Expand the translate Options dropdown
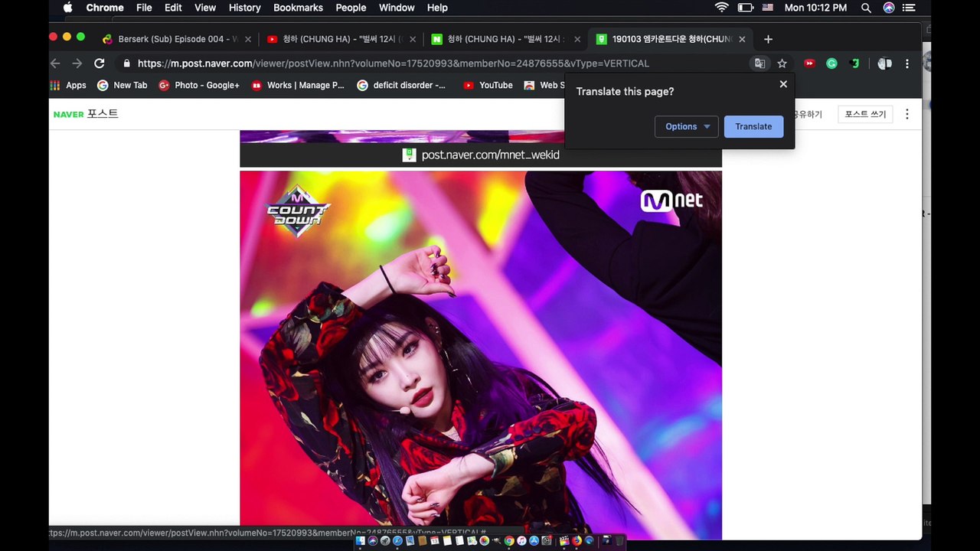This screenshot has width=980, height=551. click(x=687, y=126)
